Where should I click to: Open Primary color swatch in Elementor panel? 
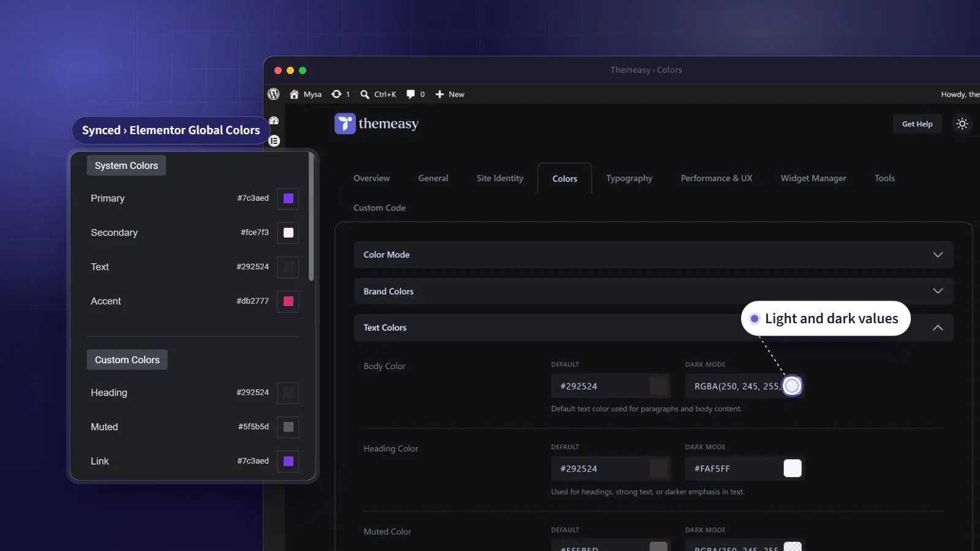[x=288, y=198]
